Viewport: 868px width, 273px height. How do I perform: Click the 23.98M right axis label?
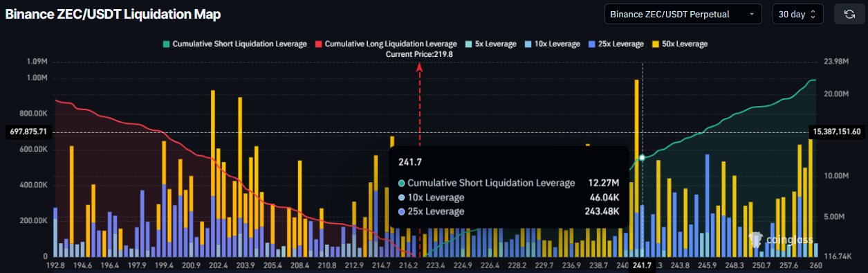point(836,62)
